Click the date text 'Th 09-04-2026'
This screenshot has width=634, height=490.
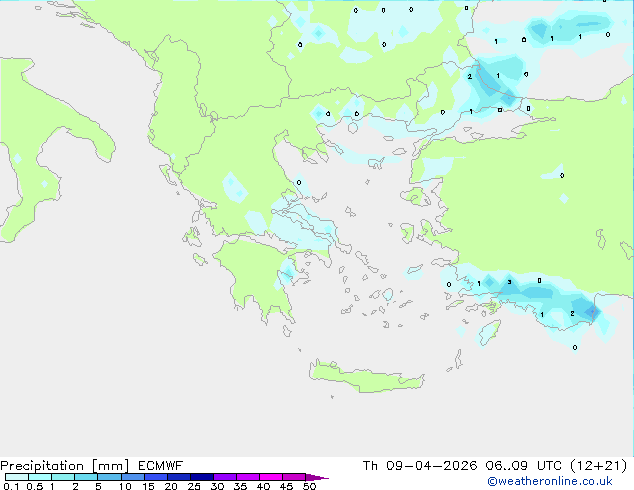tap(419, 466)
